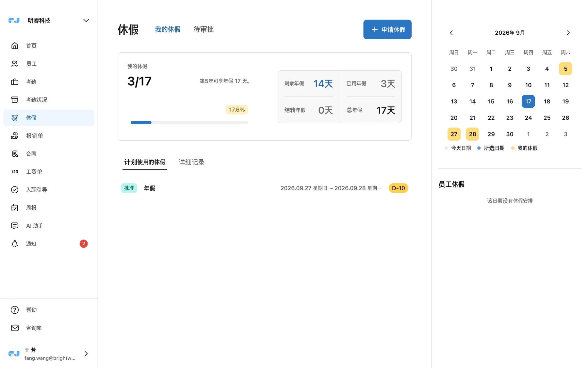Click the bell icon for 通知
The image size is (588, 368).
coord(15,244)
